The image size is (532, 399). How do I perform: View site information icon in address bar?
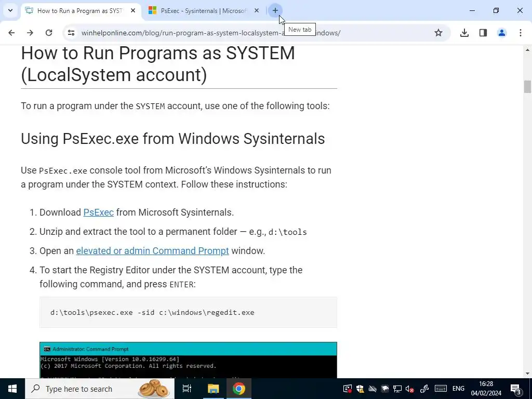coord(71,33)
